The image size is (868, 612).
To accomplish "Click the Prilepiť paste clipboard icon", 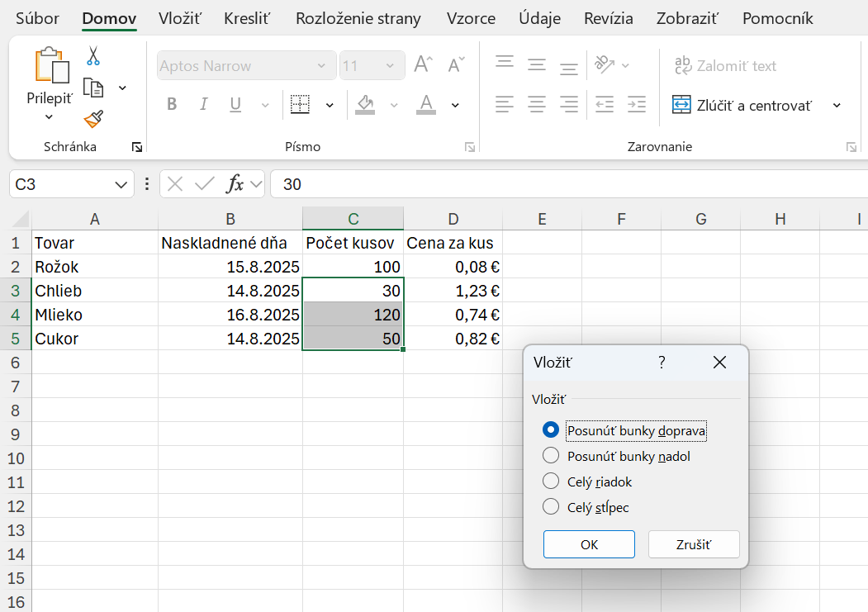I will (x=51, y=65).
